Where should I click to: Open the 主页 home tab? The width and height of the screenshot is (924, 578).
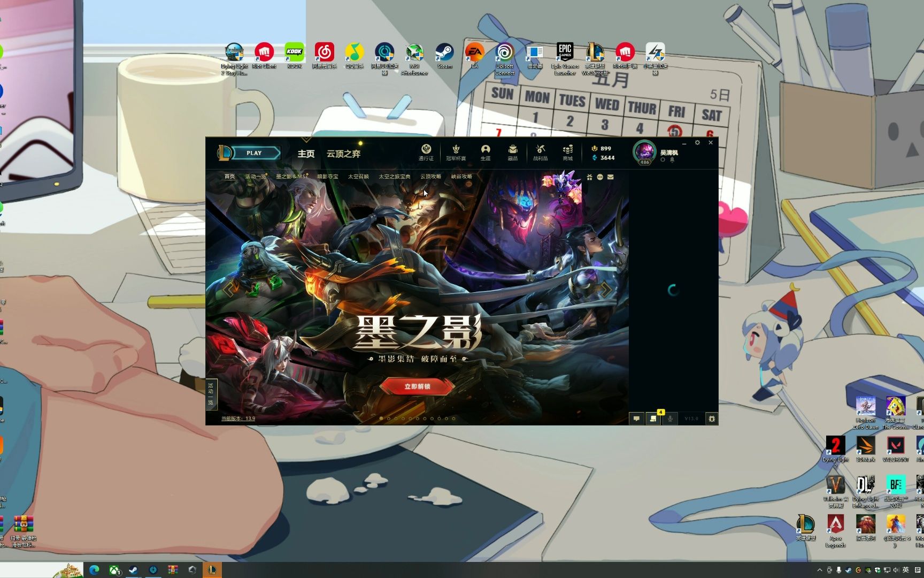click(x=306, y=154)
